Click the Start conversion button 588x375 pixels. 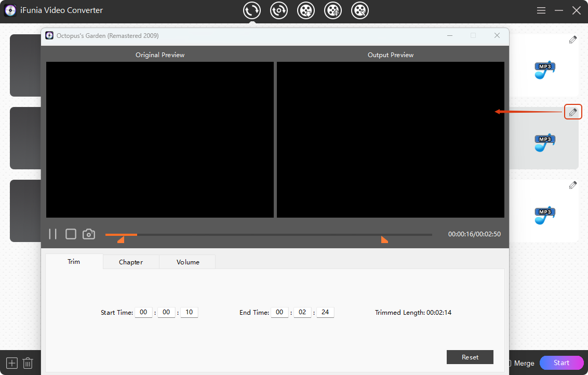[x=562, y=363]
